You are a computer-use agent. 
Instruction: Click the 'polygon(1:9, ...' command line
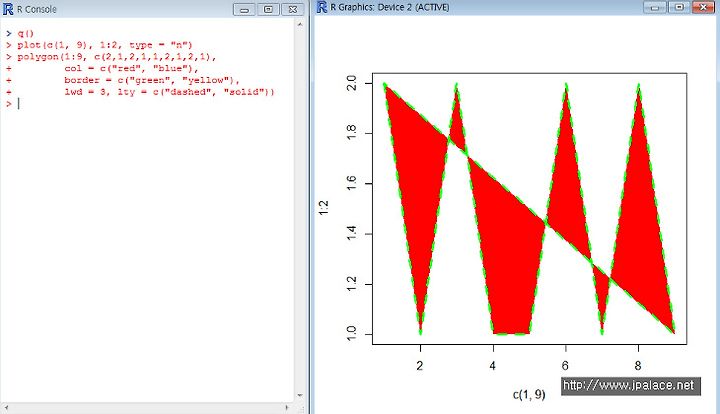117,56
